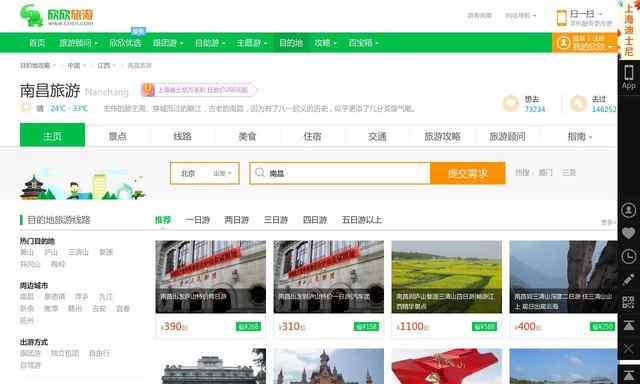Click the orange 提交需求 button
This screenshot has height=384, width=640.
(468, 173)
